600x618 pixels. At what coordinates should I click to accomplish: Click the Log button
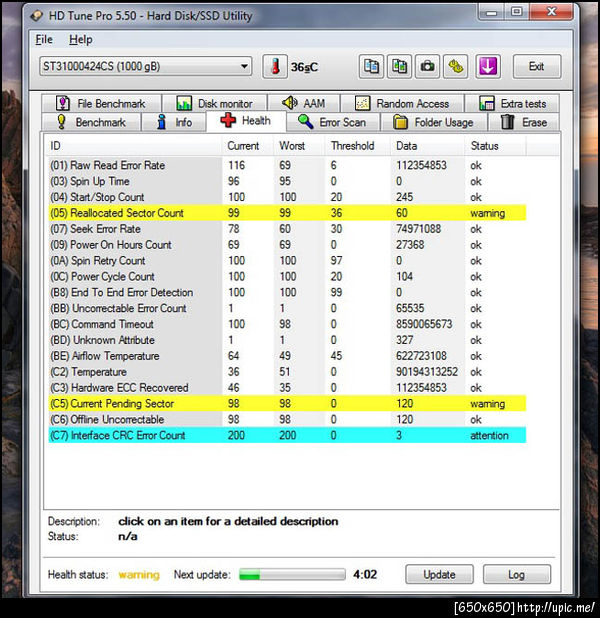tap(516, 574)
